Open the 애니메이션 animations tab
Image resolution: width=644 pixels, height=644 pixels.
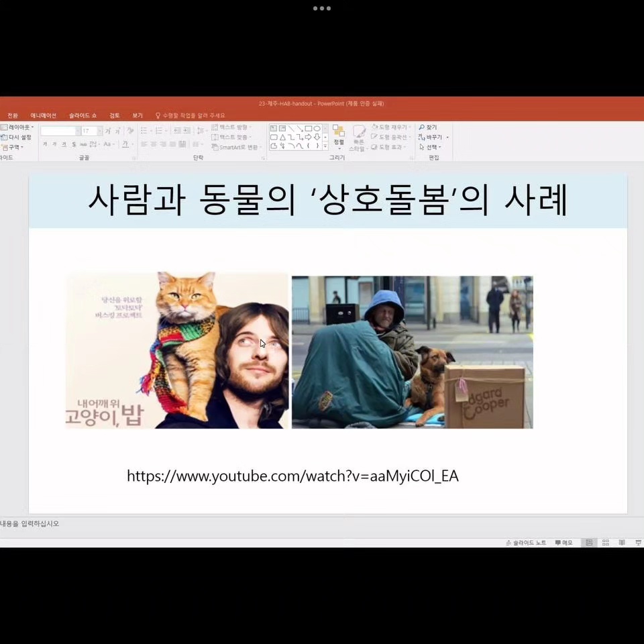[x=43, y=115]
